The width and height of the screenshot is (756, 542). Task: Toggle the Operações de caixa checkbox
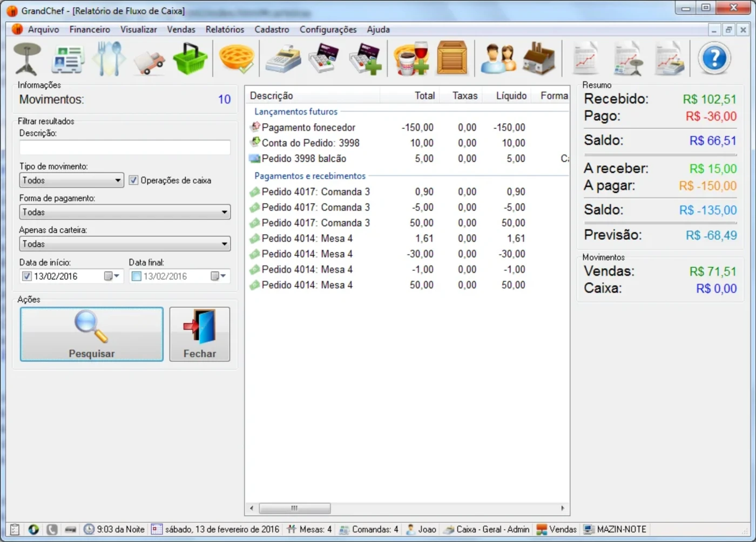pyautogui.click(x=134, y=180)
